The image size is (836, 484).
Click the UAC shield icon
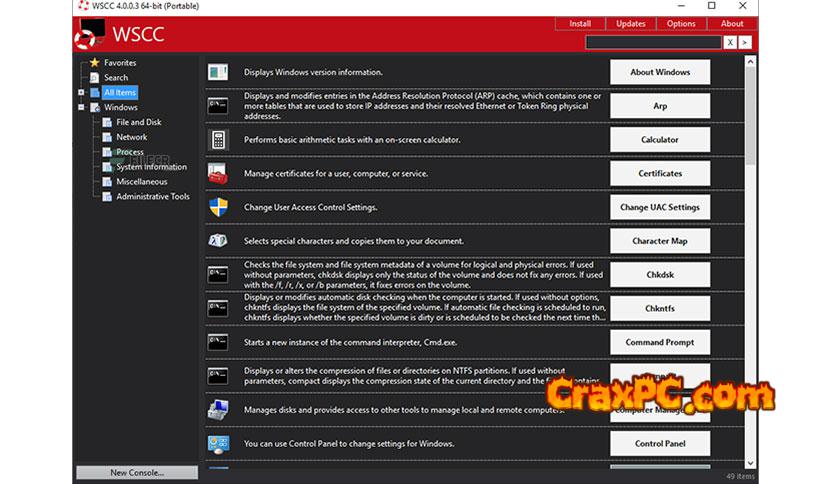coord(218,207)
